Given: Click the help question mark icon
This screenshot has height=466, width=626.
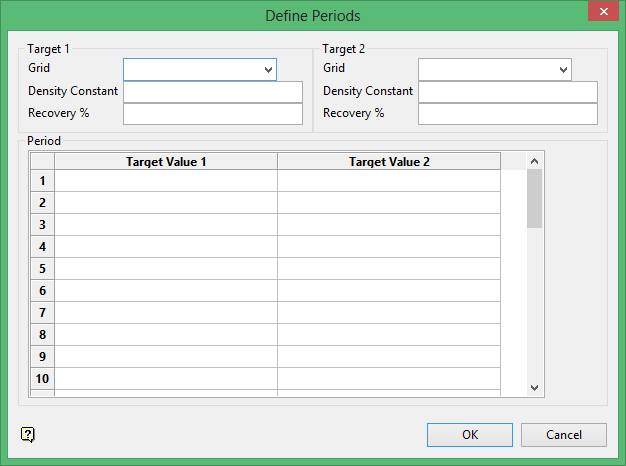Looking at the screenshot, I should point(28,434).
